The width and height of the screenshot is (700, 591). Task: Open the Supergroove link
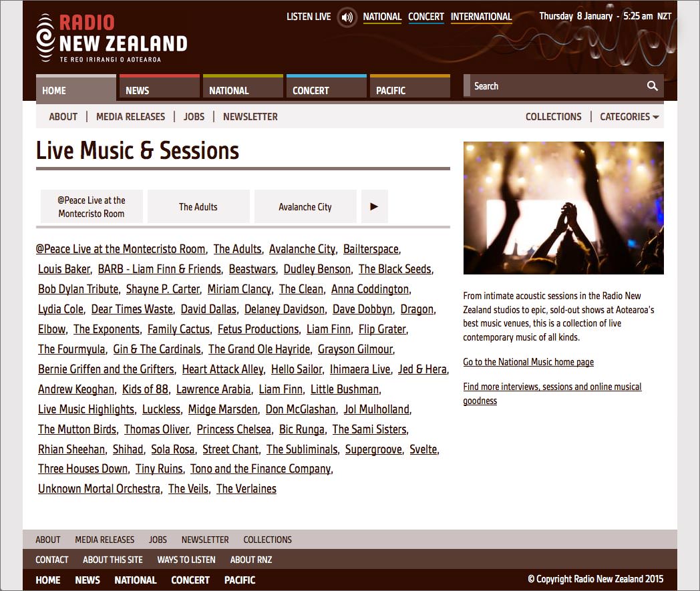click(x=373, y=449)
